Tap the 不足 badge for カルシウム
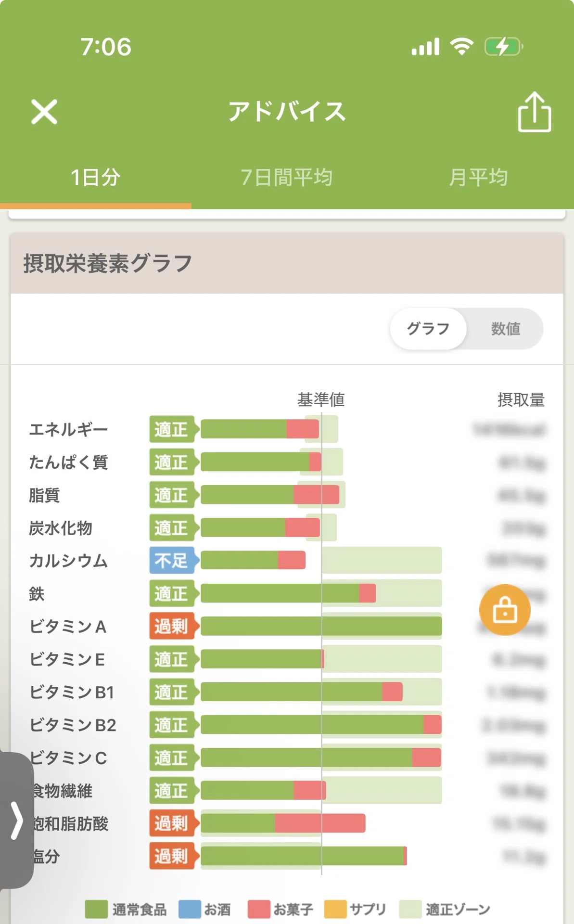The image size is (574, 924). (x=172, y=560)
